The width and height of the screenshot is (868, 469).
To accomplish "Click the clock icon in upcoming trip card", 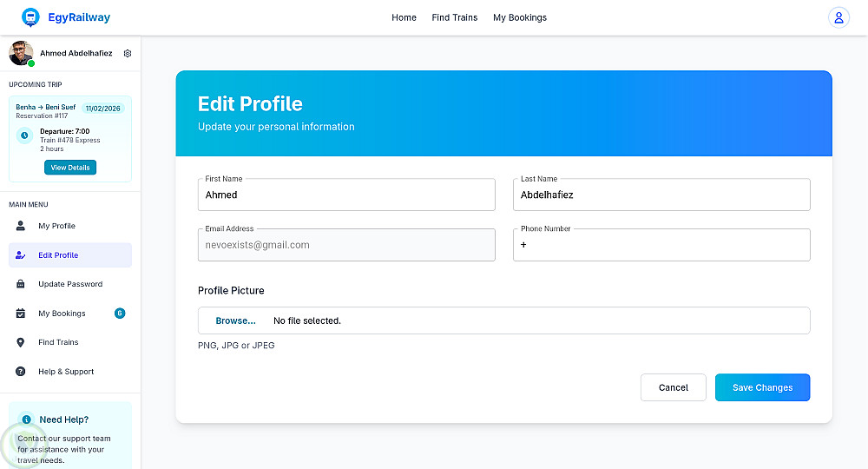I will (25, 135).
